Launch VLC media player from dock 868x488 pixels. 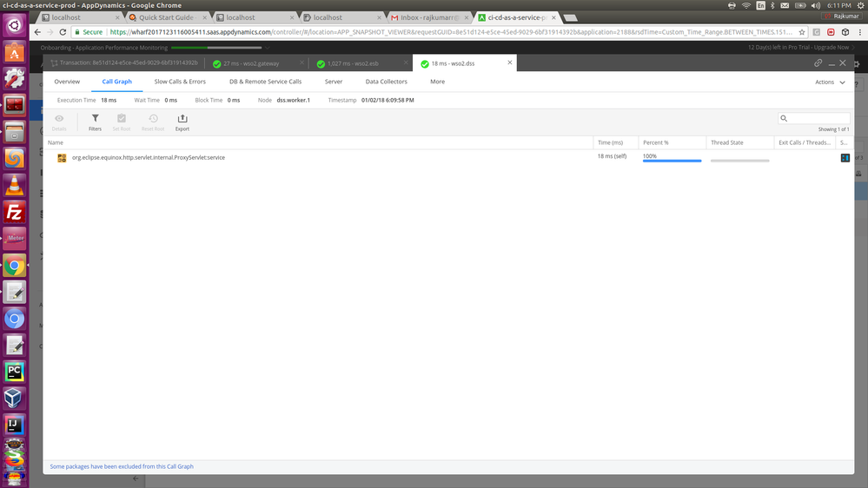[x=14, y=185]
